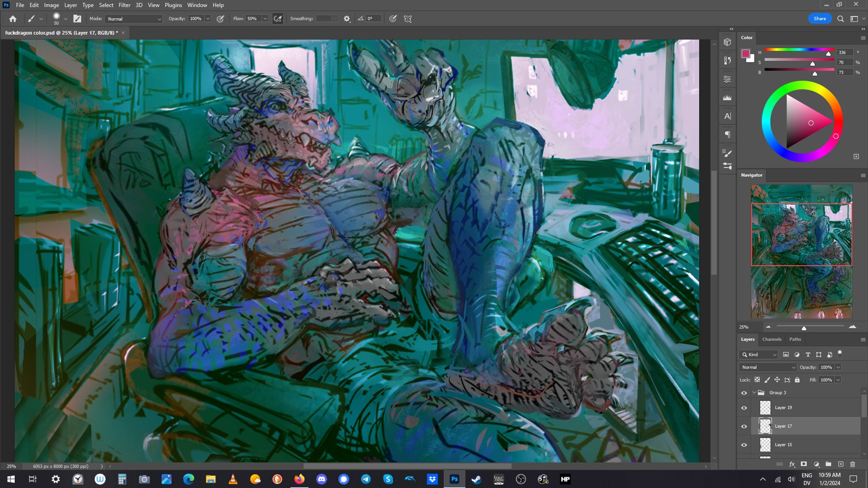Lock layer position
Viewport: 868px width, 488px height.
777,380
